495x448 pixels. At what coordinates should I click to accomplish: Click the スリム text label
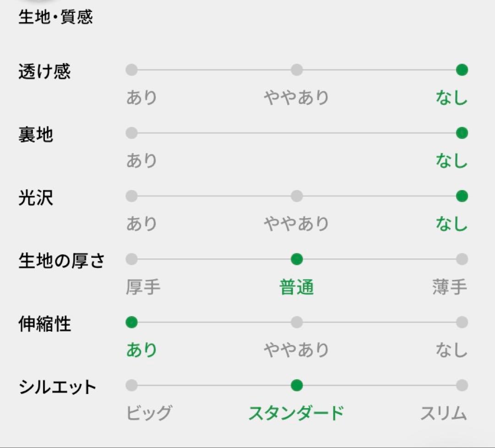click(443, 413)
